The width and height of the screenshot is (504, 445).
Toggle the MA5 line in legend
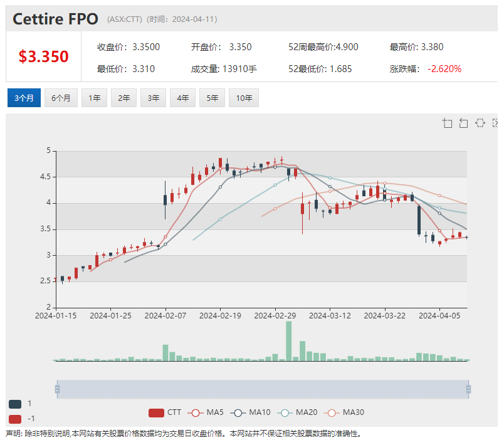[x=206, y=412]
